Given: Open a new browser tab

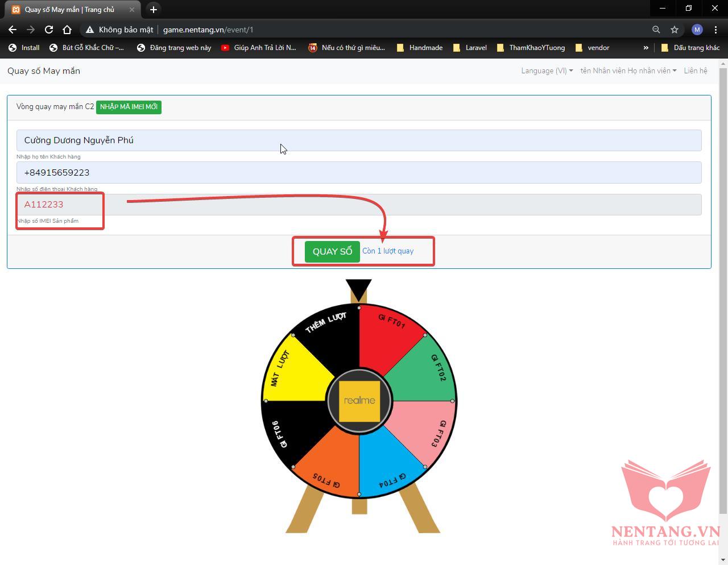Looking at the screenshot, I should [x=153, y=10].
